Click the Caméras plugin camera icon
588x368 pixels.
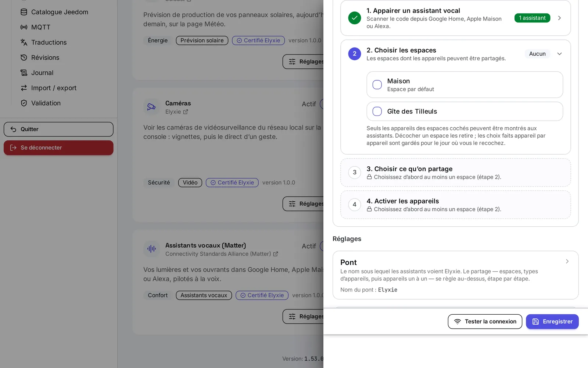[151, 107]
